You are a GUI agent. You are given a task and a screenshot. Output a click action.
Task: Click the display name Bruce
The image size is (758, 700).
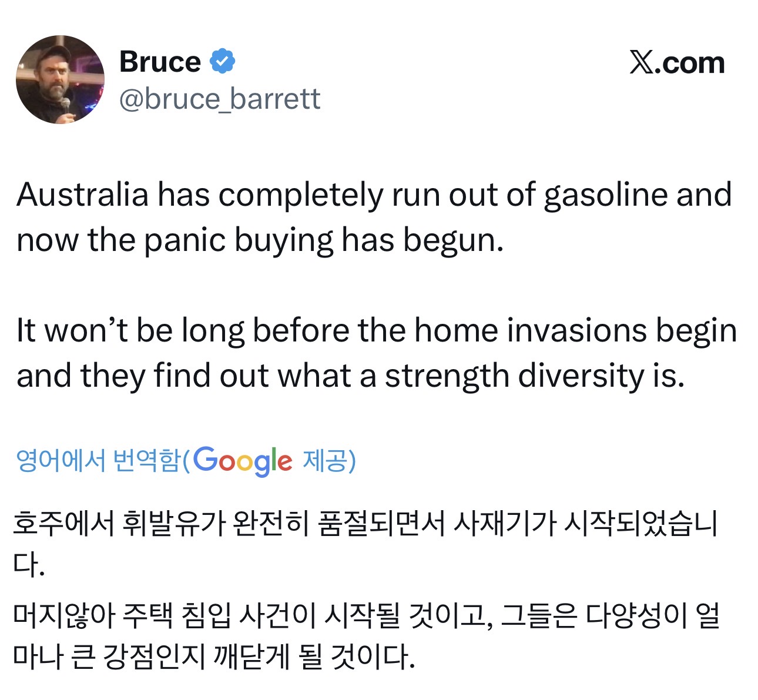[x=160, y=62]
